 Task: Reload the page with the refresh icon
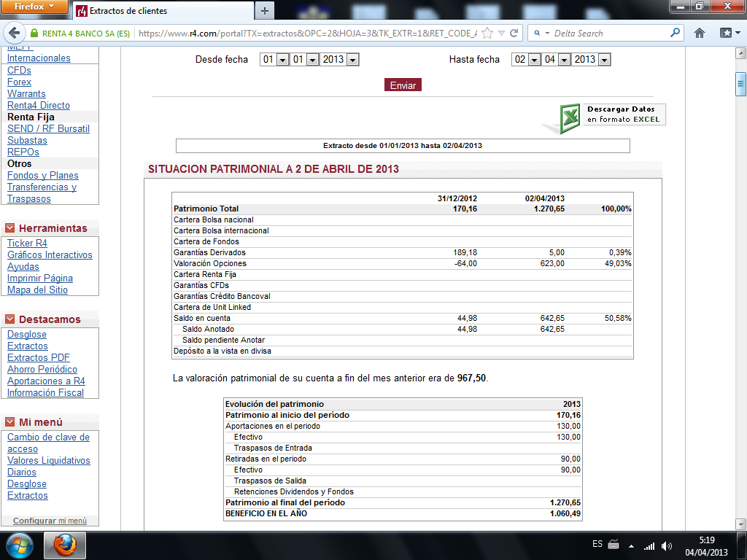click(514, 34)
